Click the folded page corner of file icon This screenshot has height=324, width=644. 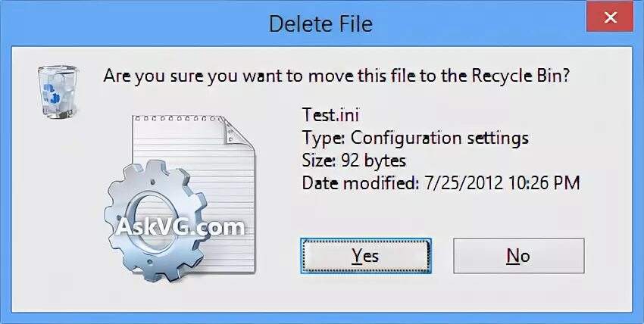237,132
